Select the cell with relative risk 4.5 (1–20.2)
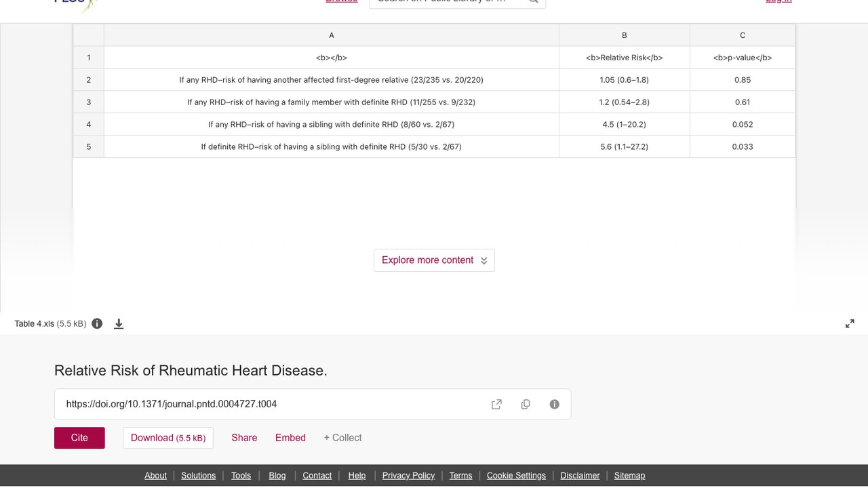The height and width of the screenshot is (488, 868). click(x=625, y=125)
